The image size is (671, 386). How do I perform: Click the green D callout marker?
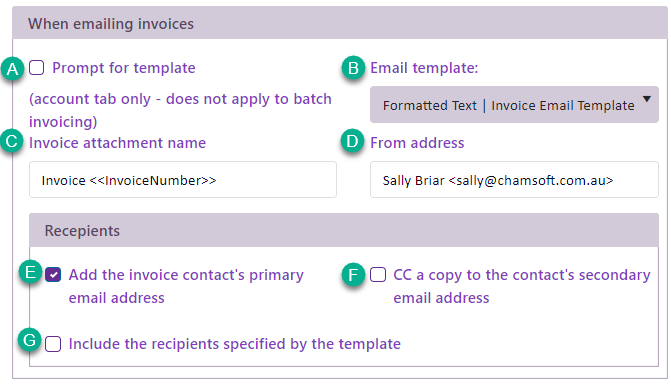[352, 141]
